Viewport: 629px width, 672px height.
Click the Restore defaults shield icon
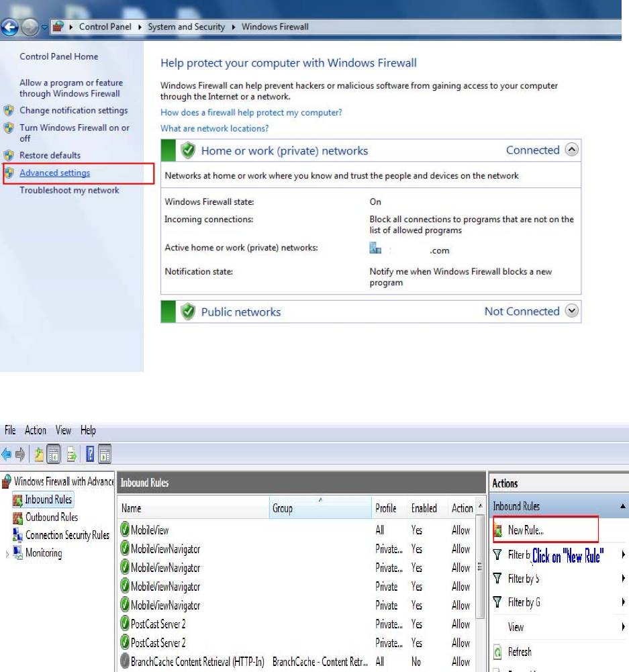[x=9, y=155]
